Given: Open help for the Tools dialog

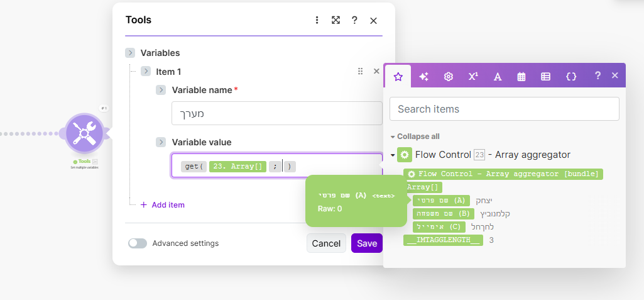Looking at the screenshot, I should 354,20.
